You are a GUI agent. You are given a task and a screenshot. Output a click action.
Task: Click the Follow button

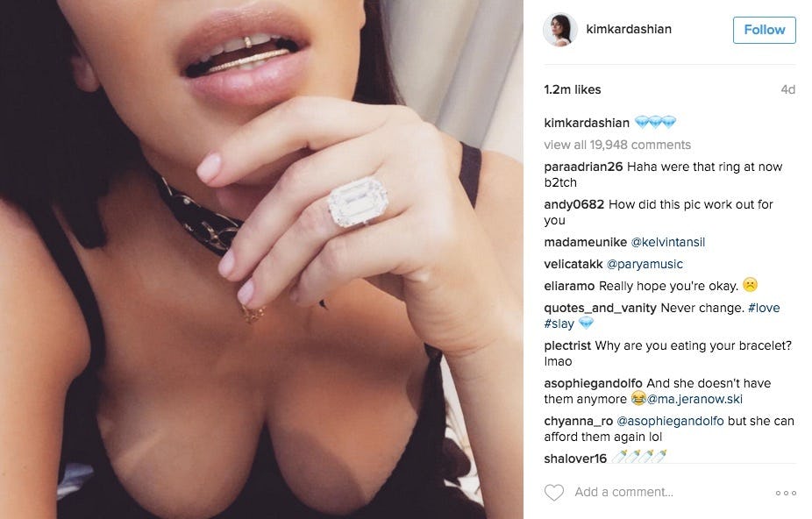click(x=764, y=30)
